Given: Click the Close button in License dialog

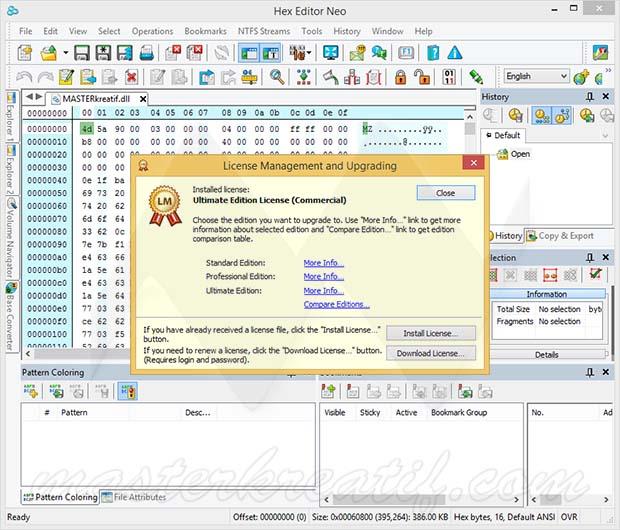Looking at the screenshot, I should [x=446, y=193].
